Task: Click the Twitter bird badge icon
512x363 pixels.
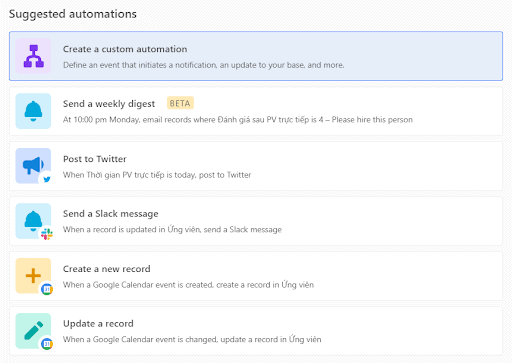Action: [x=47, y=179]
